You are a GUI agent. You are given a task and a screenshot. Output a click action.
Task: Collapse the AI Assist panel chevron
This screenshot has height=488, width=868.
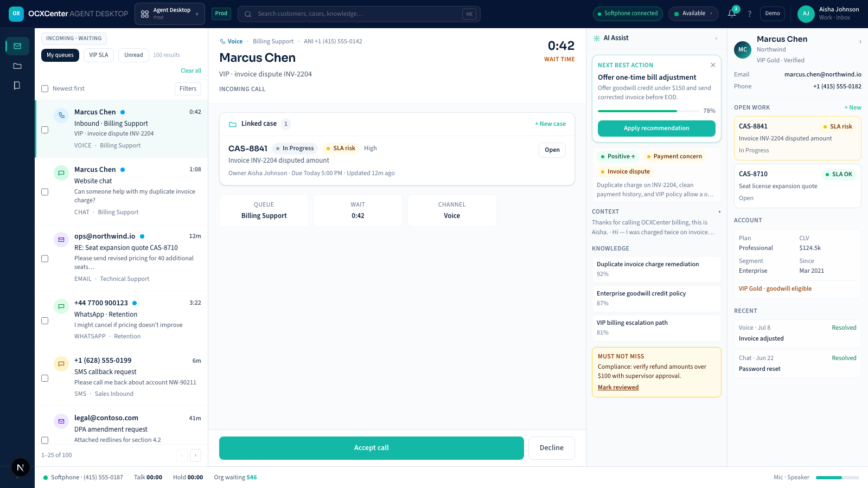pyautogui.click(x=716, y=38)
